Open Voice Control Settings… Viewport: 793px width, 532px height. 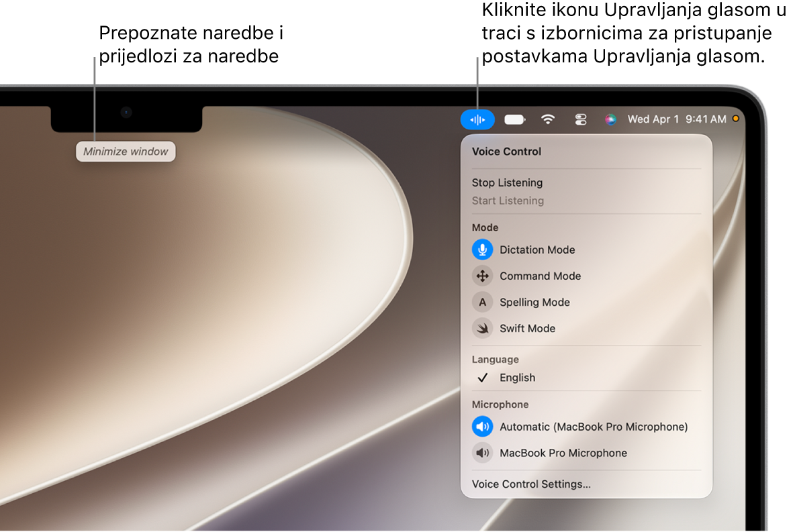coord(531,484)
